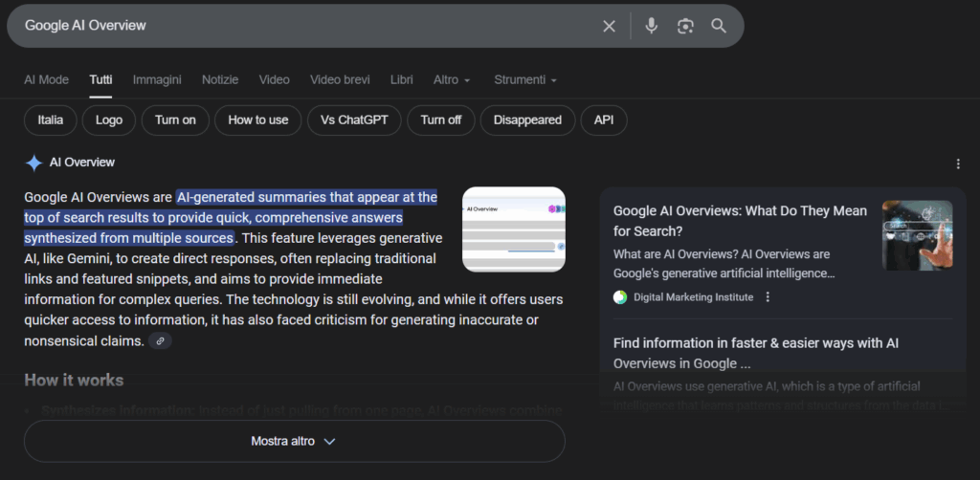Screen dimensions: 980x480
Task: Clear the search box with the X icon
Action: click(609, 26)
